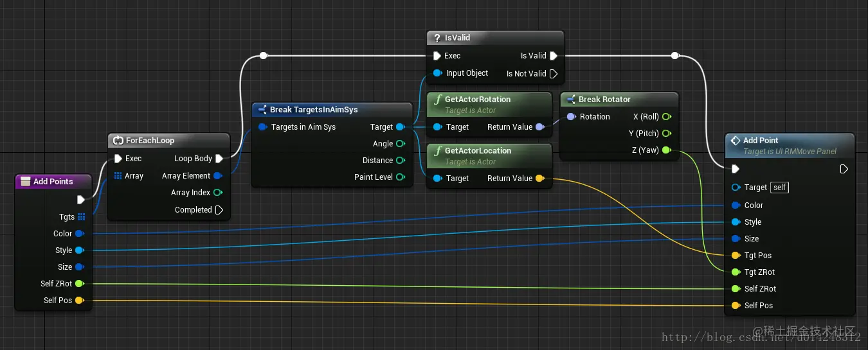868x350 pixels.
Task: Click the Style pin on Add Points entry node
Action: tap(79, 250)
